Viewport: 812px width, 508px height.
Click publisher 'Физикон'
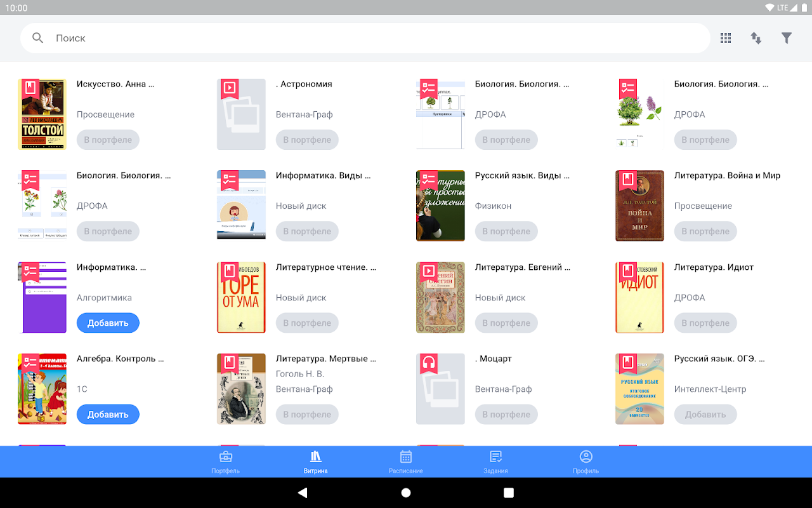click(x=493, y=206)
